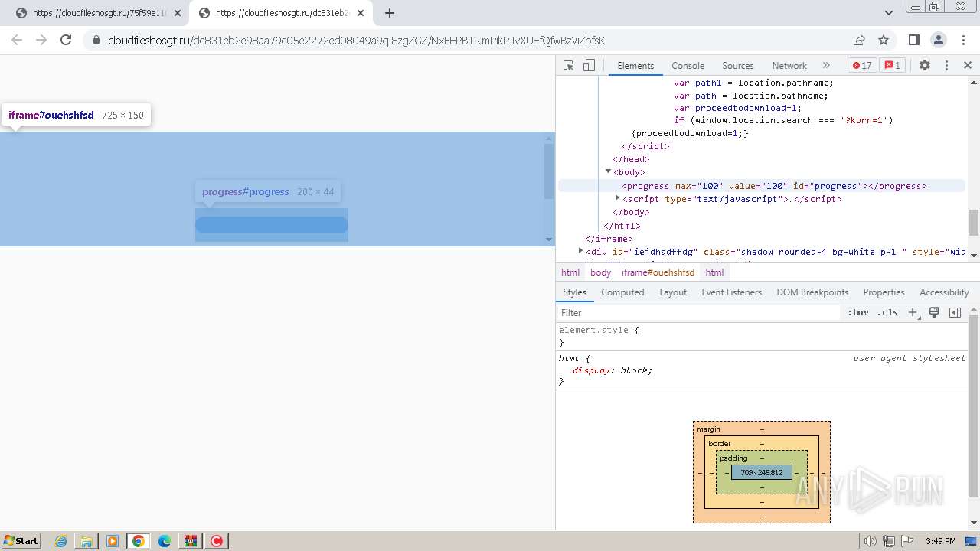Toggle the computed styles sidebar icon
The height and width of the screenshot is (551, 980).
(955, 312)
